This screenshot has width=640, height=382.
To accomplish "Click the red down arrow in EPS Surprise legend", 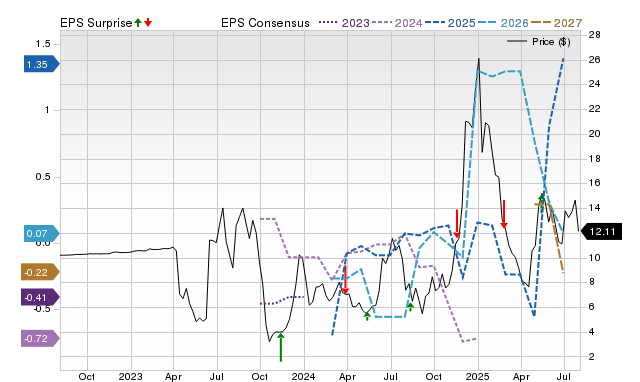I will tap(148, 22).
